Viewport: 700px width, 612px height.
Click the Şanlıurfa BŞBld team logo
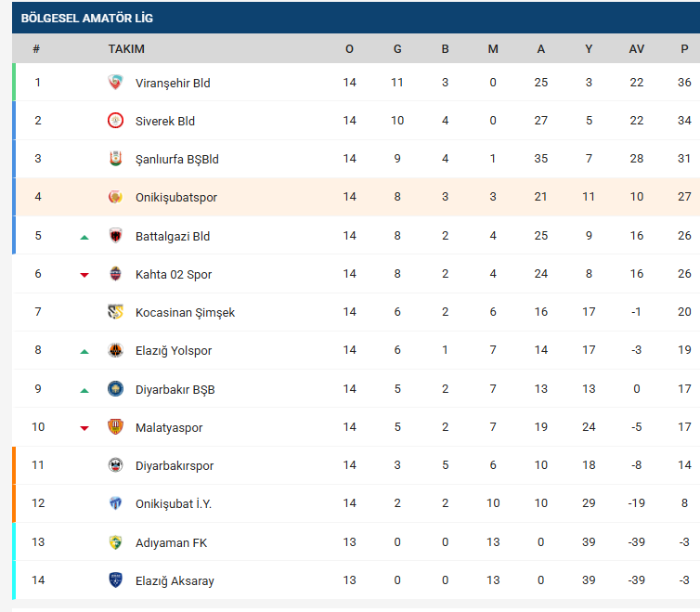tap(115, 159)
